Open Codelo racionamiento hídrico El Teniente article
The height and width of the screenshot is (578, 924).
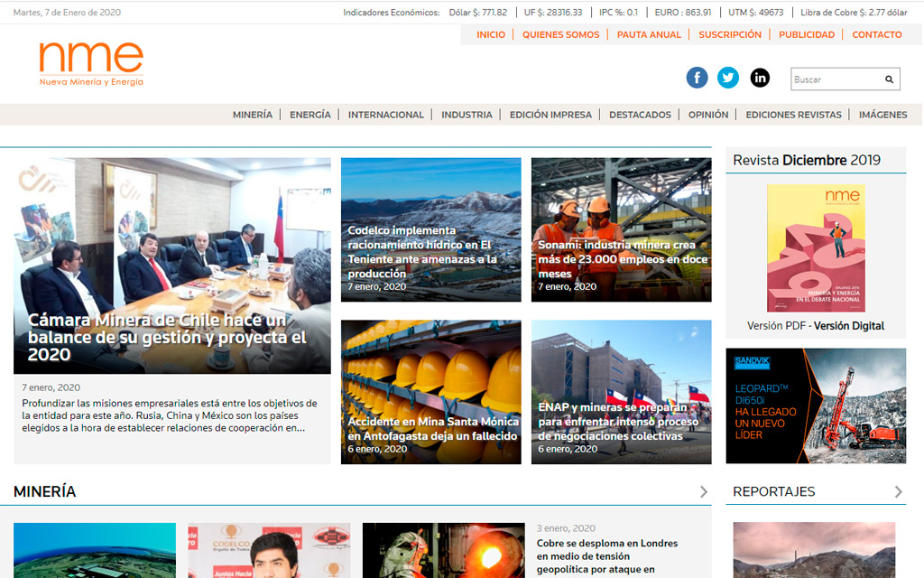click(422, 252)
